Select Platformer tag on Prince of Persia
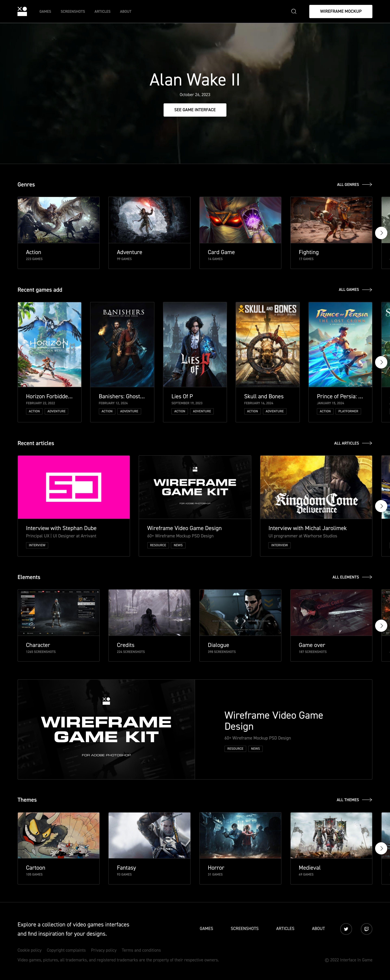Screen dimensions: 390x980 (348, 411)
